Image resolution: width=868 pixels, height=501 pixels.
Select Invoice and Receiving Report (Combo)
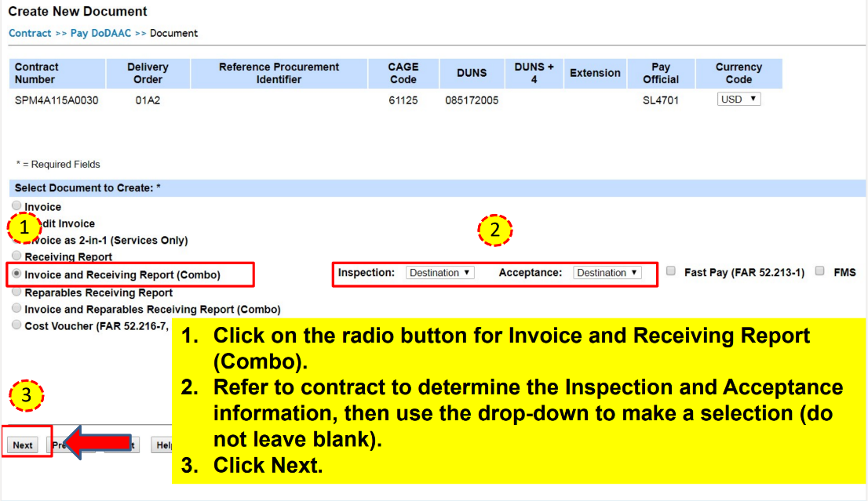coord(16,274)
